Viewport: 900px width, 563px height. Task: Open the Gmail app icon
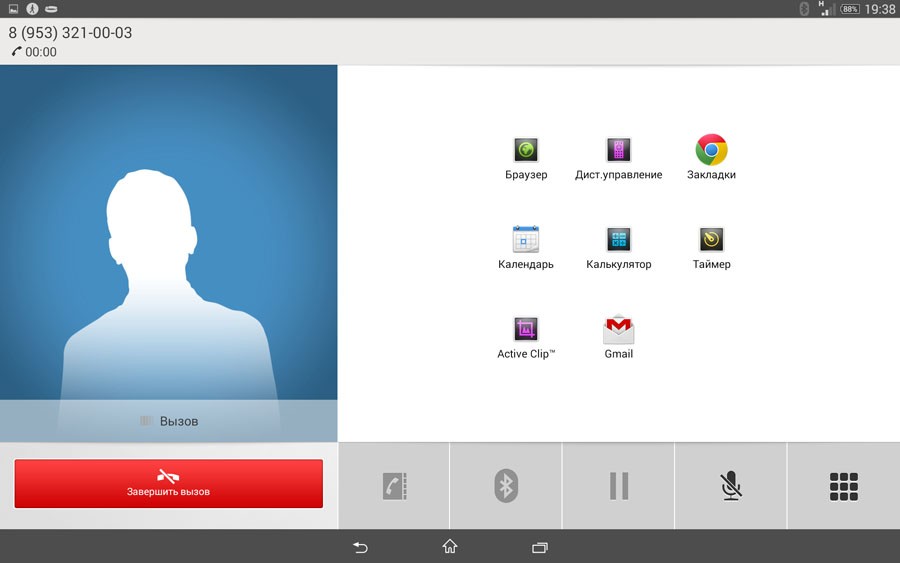click(x=618, y=329)
